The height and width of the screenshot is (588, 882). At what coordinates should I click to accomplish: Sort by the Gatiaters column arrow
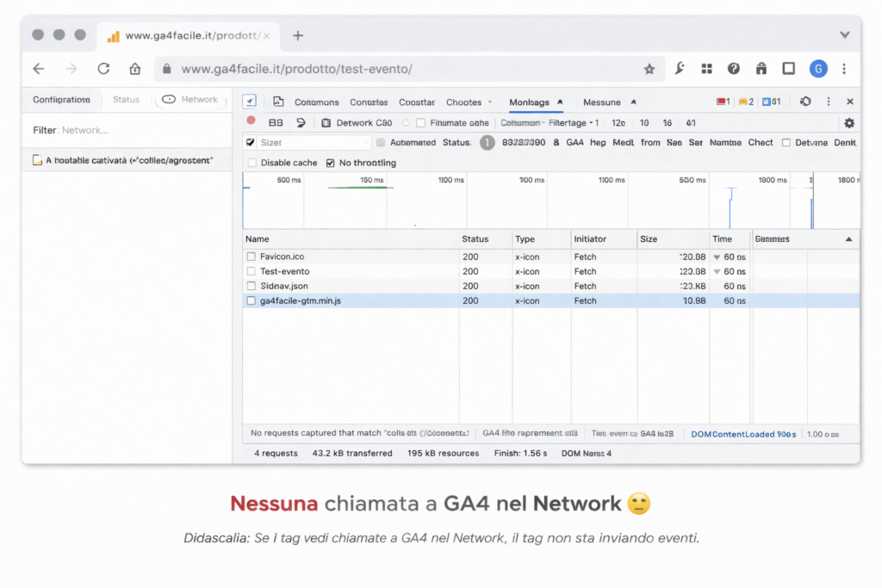(848, 239)
